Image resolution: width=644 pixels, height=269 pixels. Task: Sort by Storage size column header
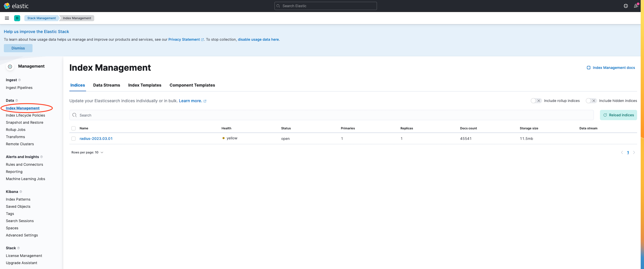coord(529,128)
